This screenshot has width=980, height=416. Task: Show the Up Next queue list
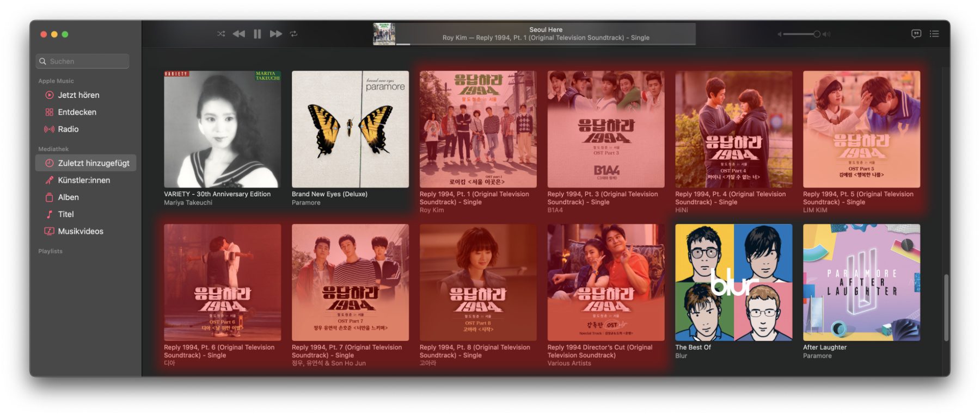tap(934, 34)
